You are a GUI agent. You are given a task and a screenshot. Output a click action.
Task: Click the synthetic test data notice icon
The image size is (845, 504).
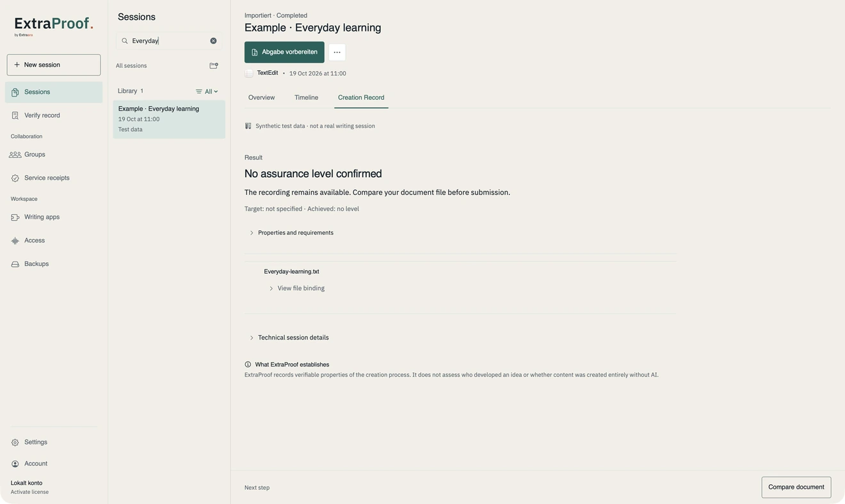coord(248,126)
